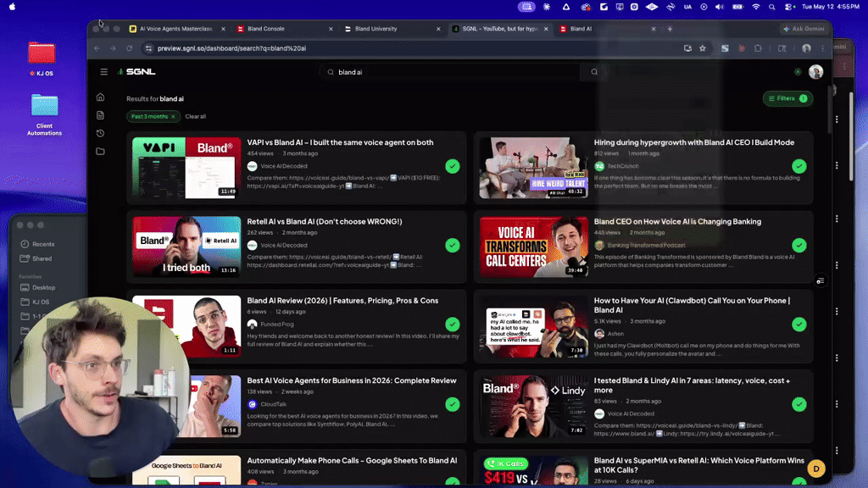
Task: Open Retell AI vs Bland AI video title
Action: pyautogui.click(x=325, y=222)
